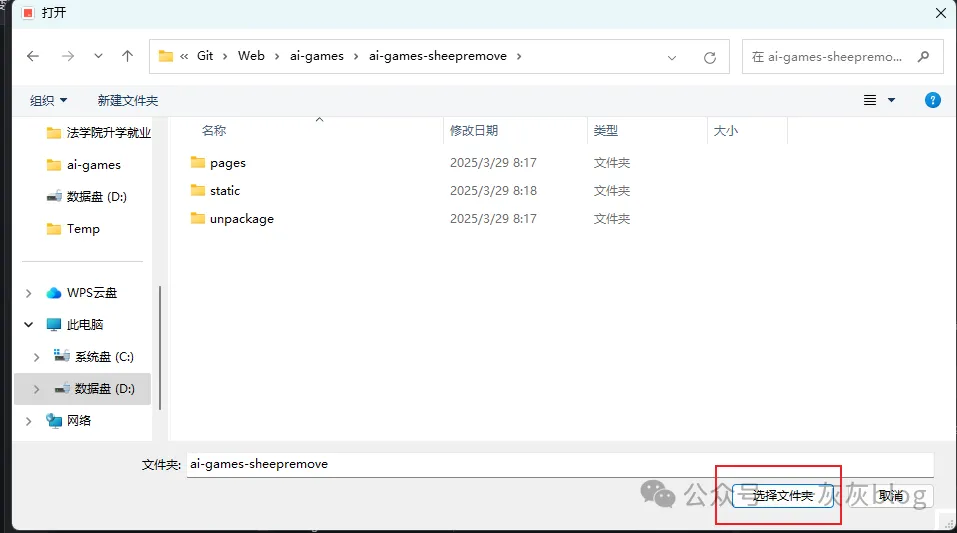Click the Back navigation arrow
The height and width of the screenshot is (533, 957).
click(x=33, y=57)
